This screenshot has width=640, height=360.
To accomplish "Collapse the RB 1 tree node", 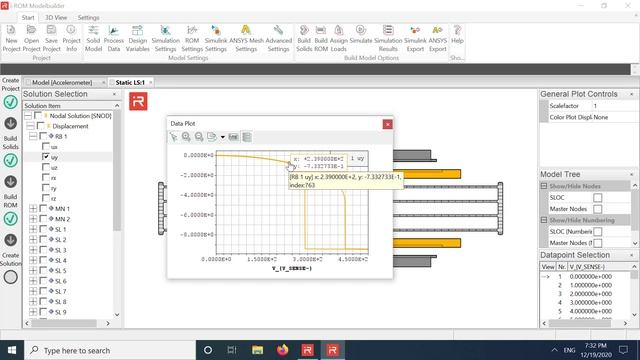I will 33,136.
